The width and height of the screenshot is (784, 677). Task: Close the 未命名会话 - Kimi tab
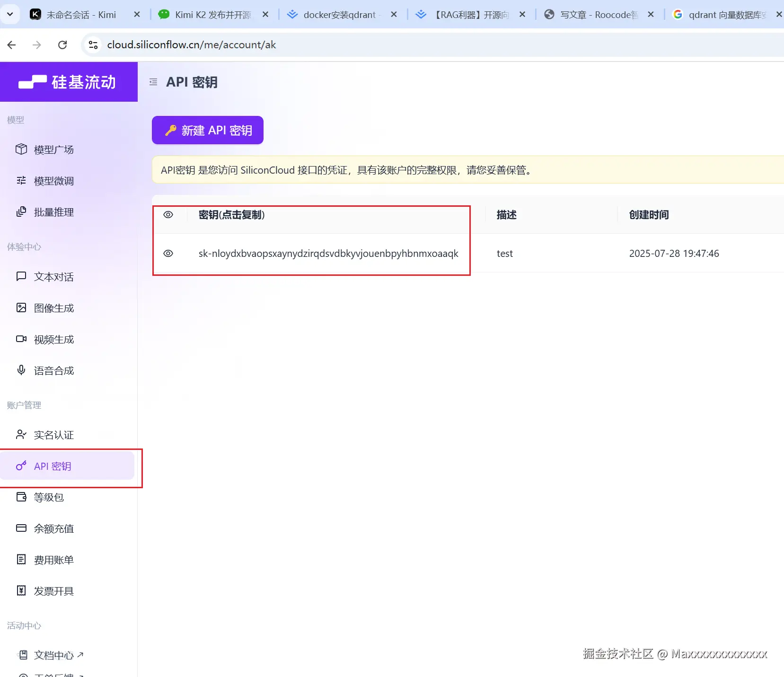pos(137,15)
